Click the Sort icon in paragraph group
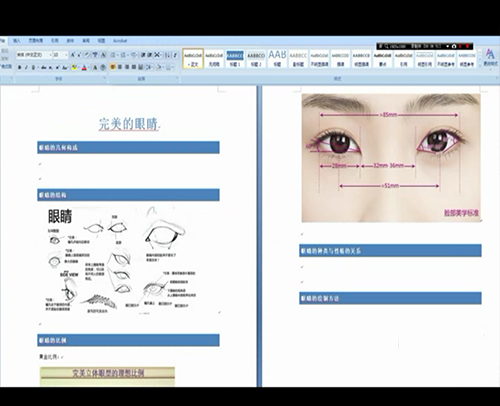 pos(167,55)
